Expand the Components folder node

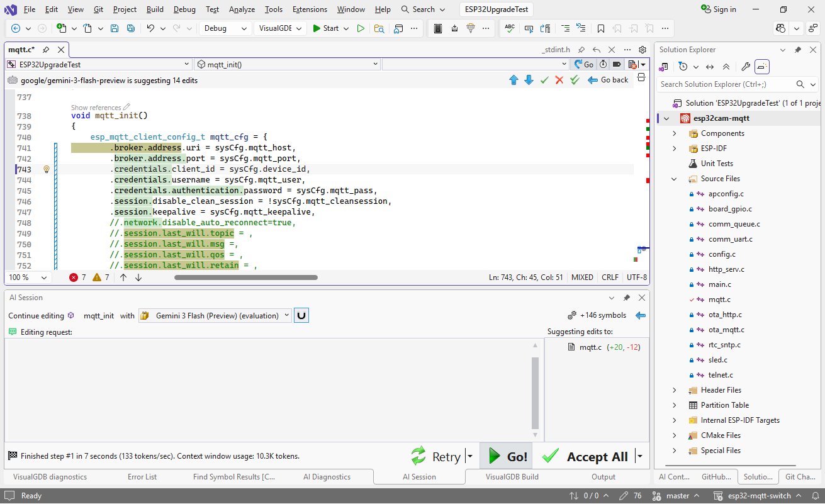pos(675,133)
